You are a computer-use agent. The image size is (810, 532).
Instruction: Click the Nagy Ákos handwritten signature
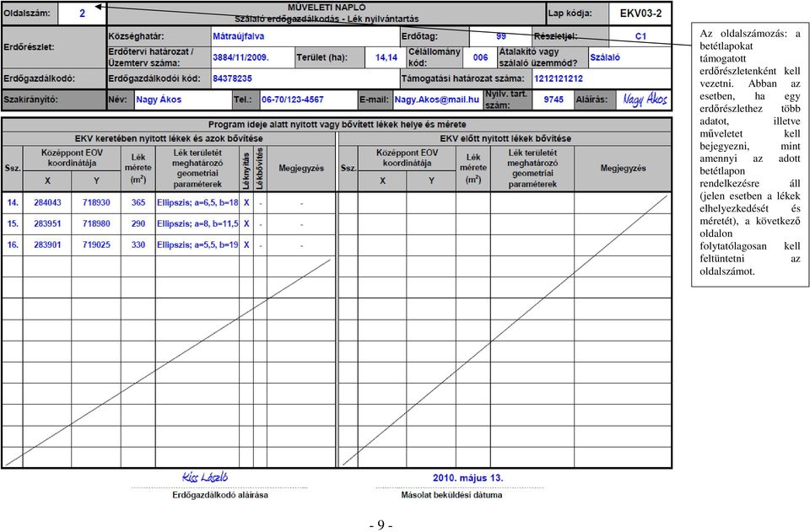click(644, 99)
